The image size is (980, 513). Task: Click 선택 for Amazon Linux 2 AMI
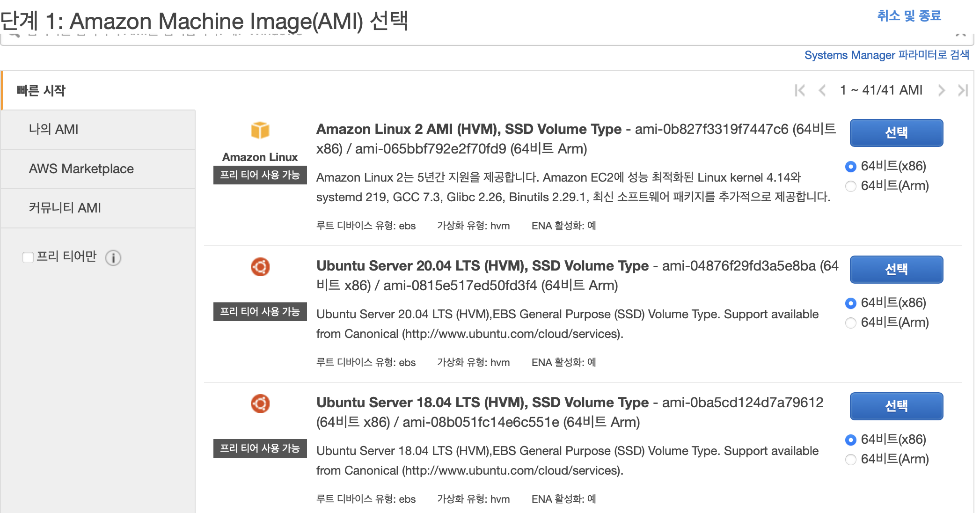click(x=896, y=132)
